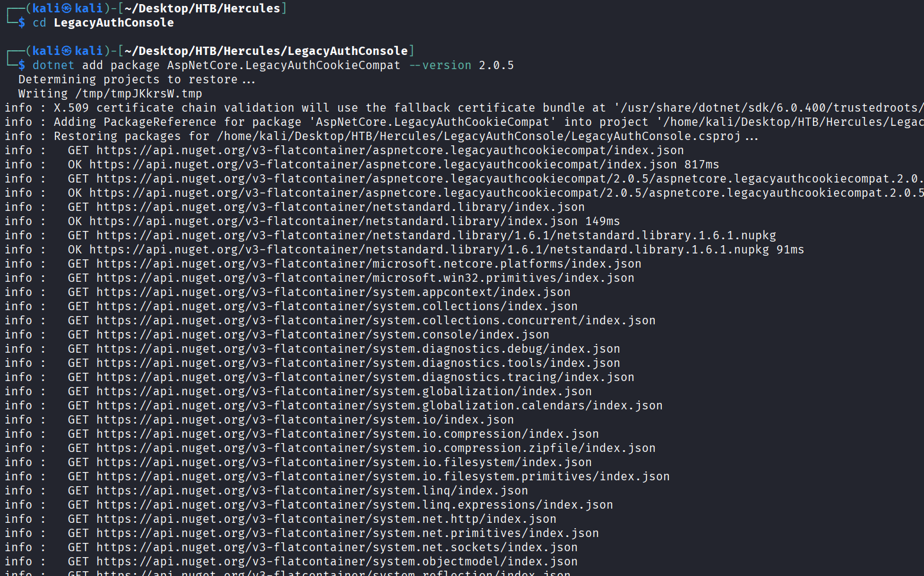This screenshot has width=924, height=576.
Task: Open the microsoft.netcore.platforms index.json URL
Action: pyautogui.click(x=368, y=263)
